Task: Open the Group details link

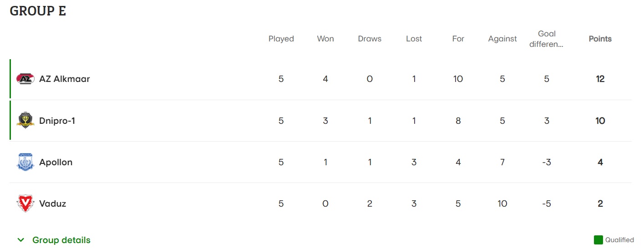Action: pyautogui.click(x=61, y=240)
